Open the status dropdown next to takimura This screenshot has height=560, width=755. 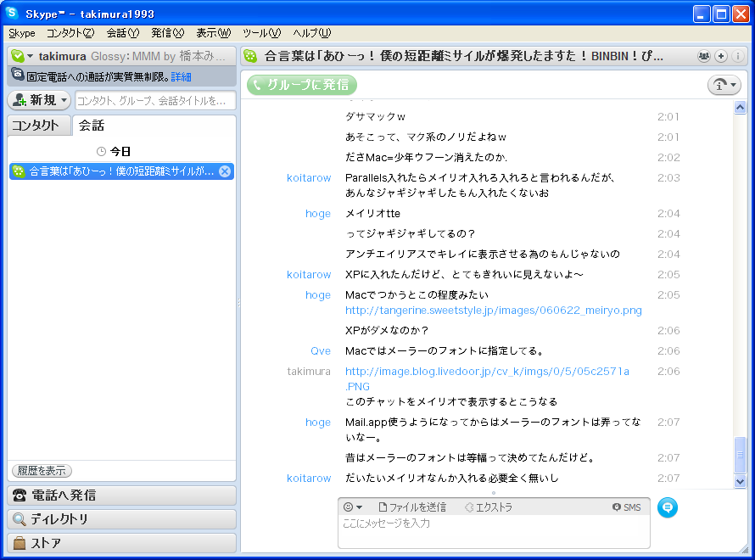(31, 56)
